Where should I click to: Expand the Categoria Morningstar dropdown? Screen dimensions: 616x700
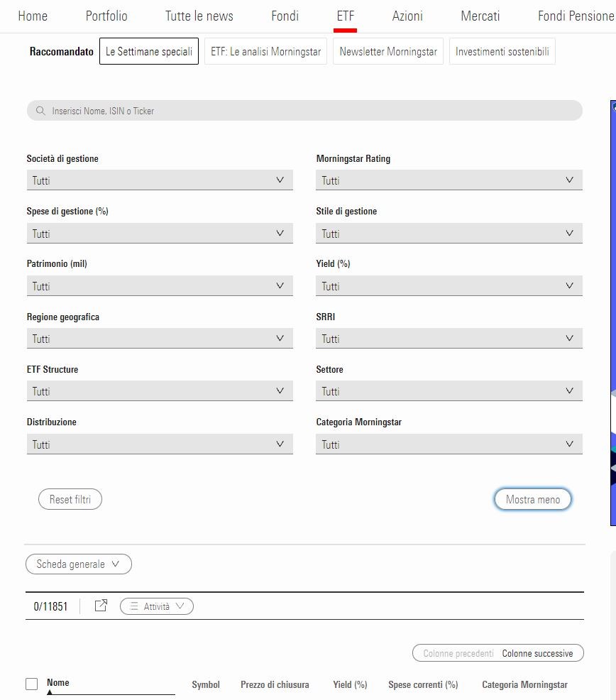tap(449, 444)
